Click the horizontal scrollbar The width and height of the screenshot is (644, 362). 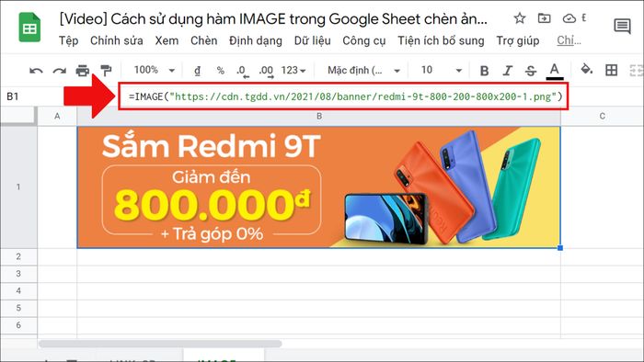(160, 344)
